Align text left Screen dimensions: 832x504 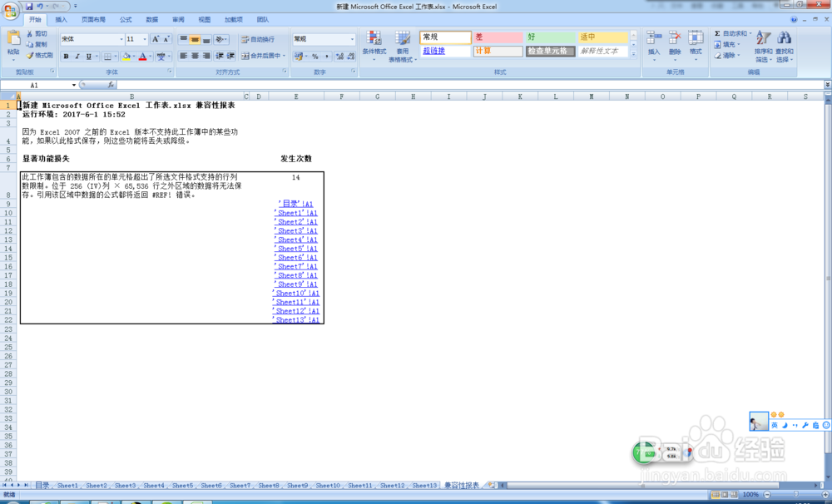(184, 56)
